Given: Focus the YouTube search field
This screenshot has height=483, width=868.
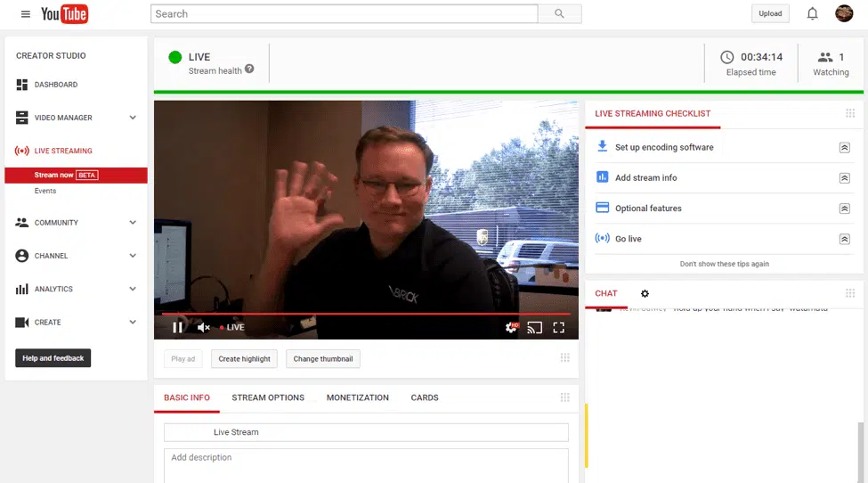Looking at the screenshot, I should (x=345, y=14).
